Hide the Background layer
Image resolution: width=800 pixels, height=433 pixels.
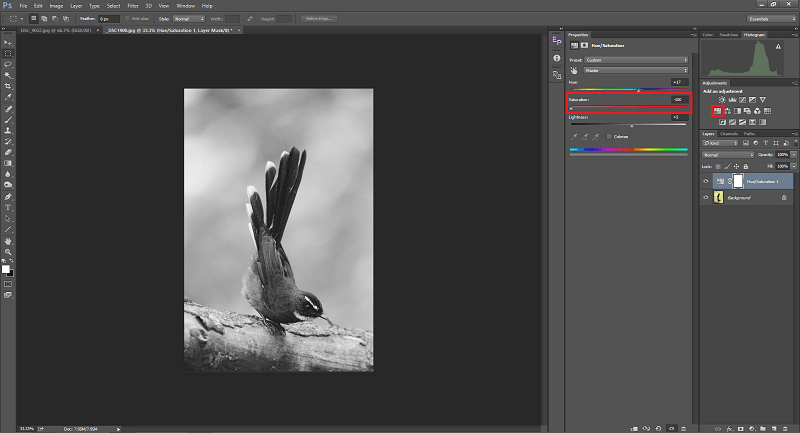pyautogui.click(x=706, y=197)
